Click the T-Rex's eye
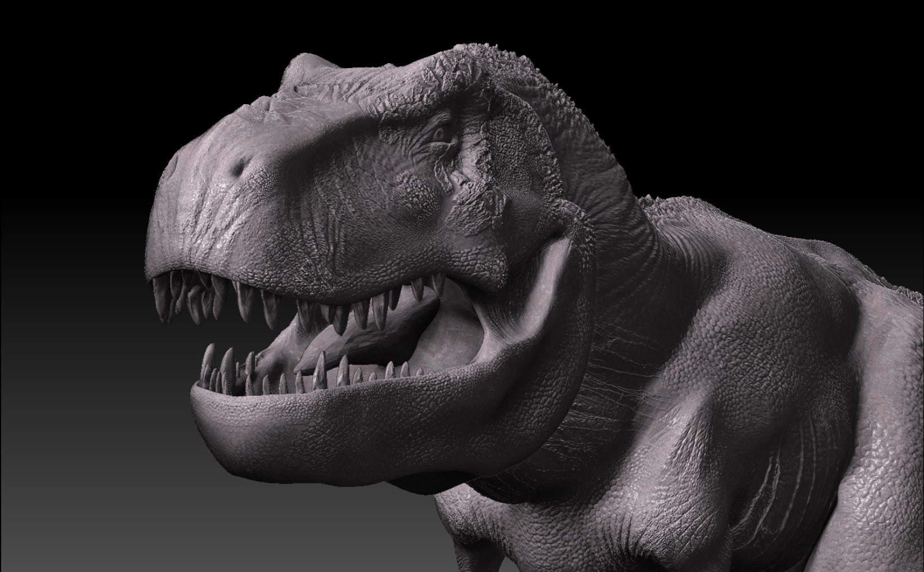924x572 pixels. pyautogui.click(x=441, y=135)
